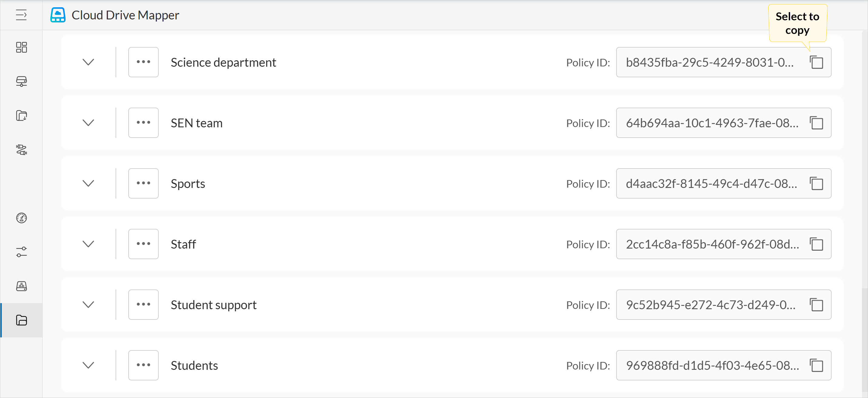
Task: Open the speedometer gauge sidebar icon
Action: [x=21, y=218]
